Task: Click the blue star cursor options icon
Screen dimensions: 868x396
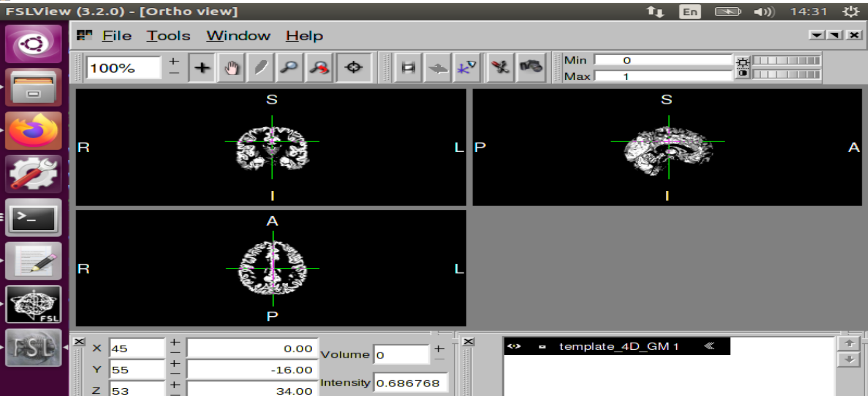Action: coord(467,68)
